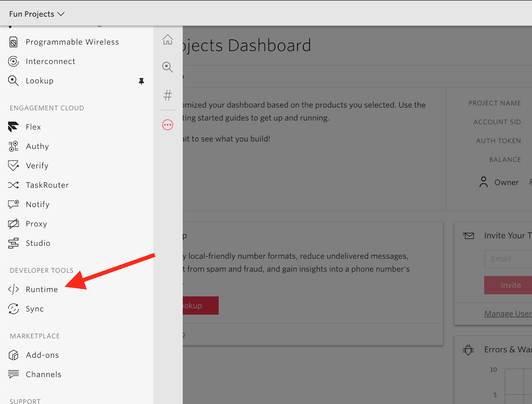Click the Invite button

[x=508, y=285]
